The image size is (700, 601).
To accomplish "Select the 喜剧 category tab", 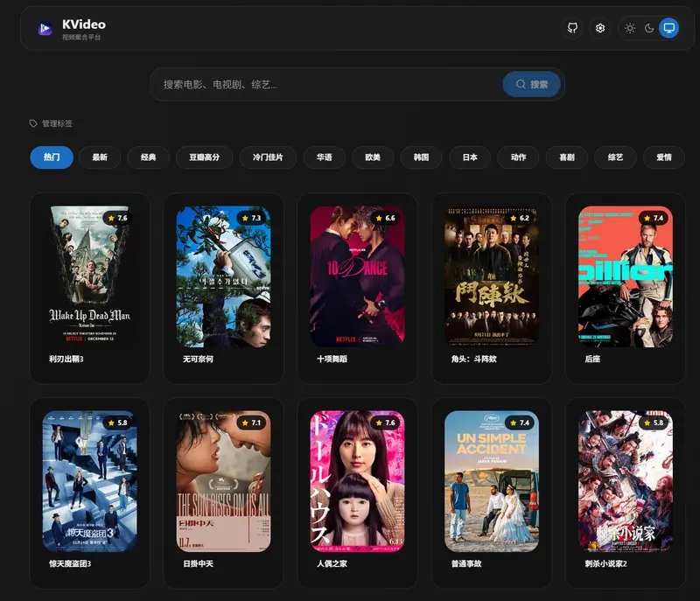I will (566, 157).
